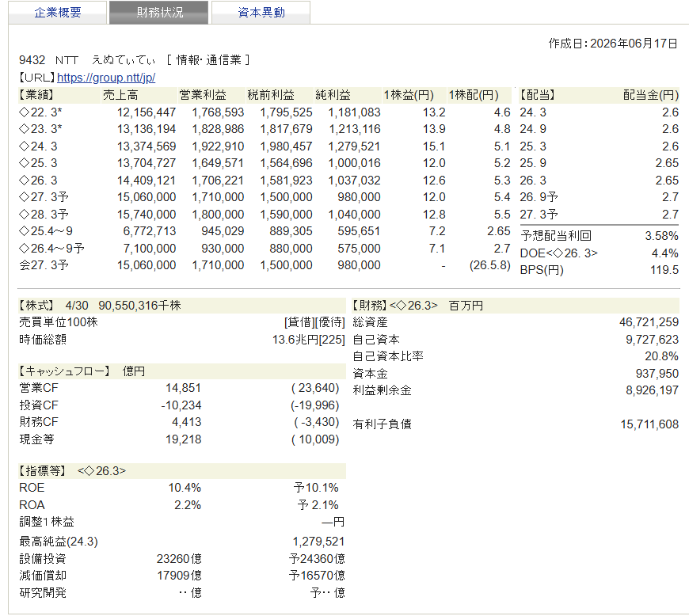Image resolution: width=689 pixels, height=616 pixels.
Task: Click the 【財務】<◇26.3> header
Action: click(x=395, y=306)
